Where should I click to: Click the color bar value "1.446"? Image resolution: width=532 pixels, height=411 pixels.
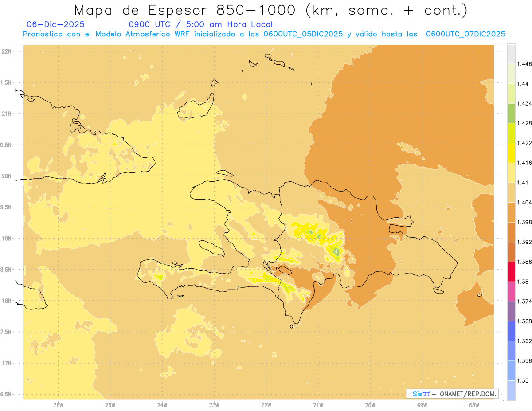tap(524, 64)
